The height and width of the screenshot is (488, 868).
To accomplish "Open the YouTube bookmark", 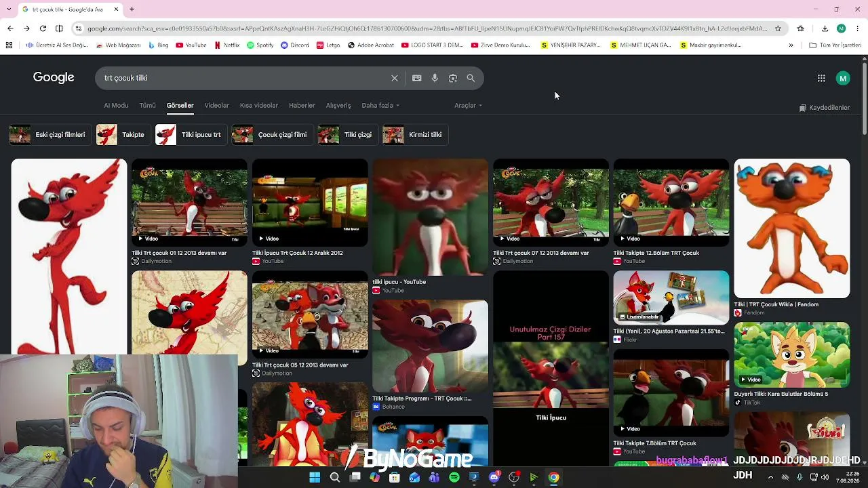I will [x=191, y=45].
